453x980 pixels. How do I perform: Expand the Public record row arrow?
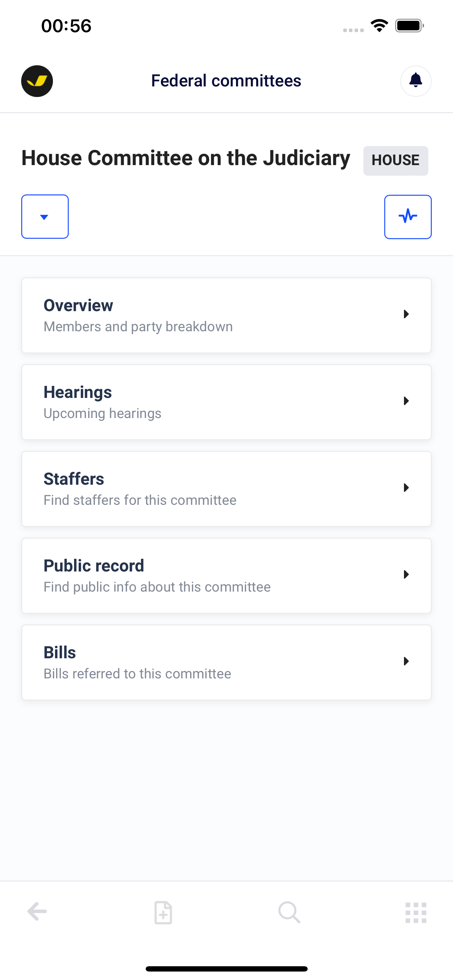point(406,574)
